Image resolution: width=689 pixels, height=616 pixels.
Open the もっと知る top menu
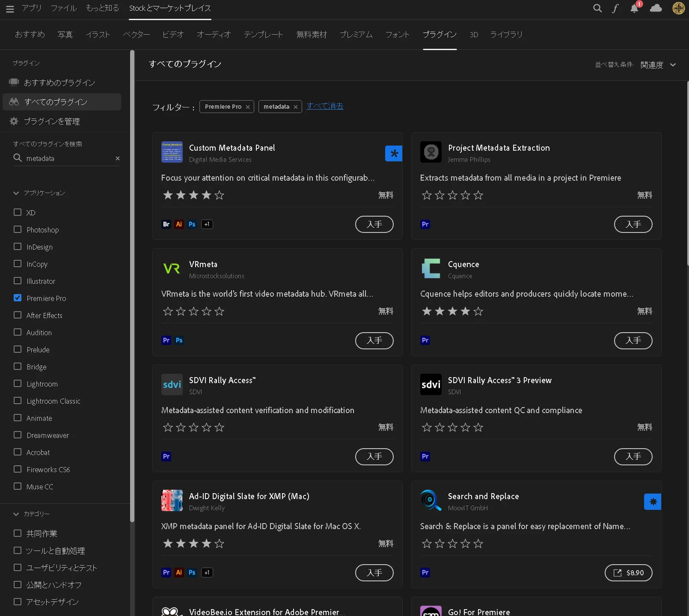pyautogui.click(x=103, y=8)
